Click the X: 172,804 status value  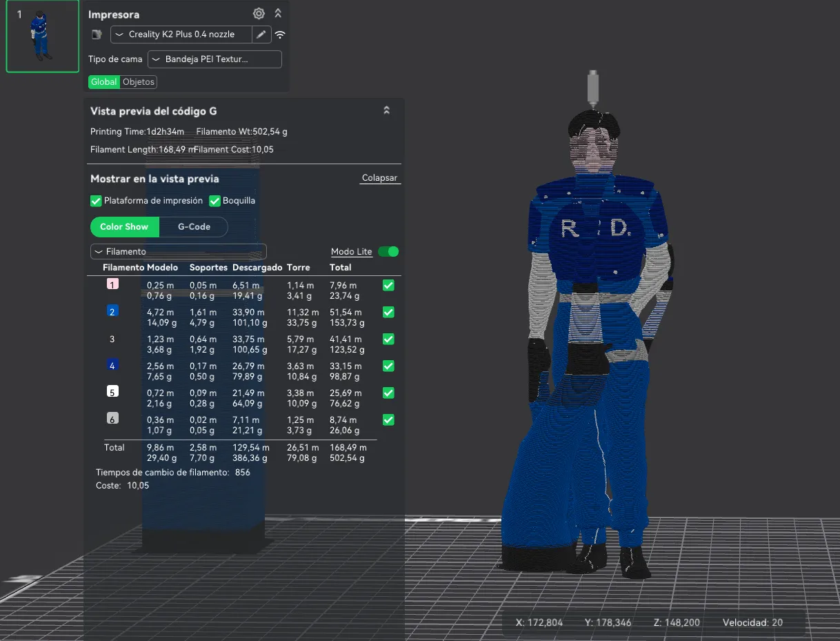pos(539,622)
